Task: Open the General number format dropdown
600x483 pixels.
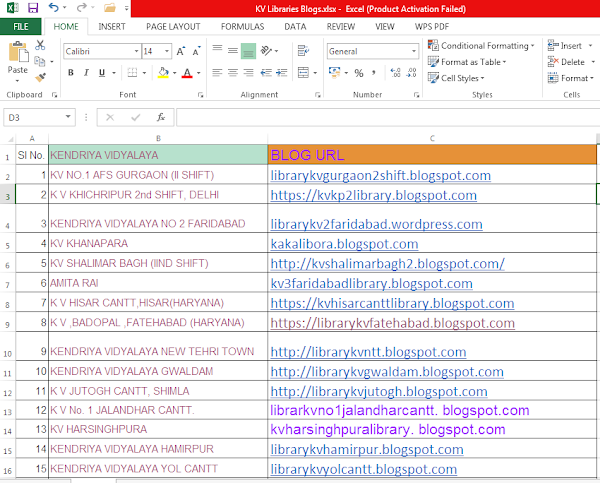Action: [x=414, y=51]
